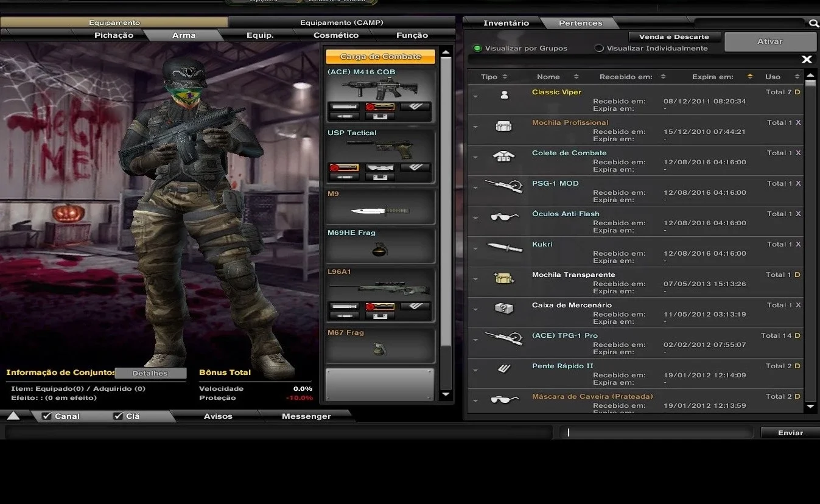The image size is (820, 504).
Task: Click the Detalhes button
Action: point(150,373)
